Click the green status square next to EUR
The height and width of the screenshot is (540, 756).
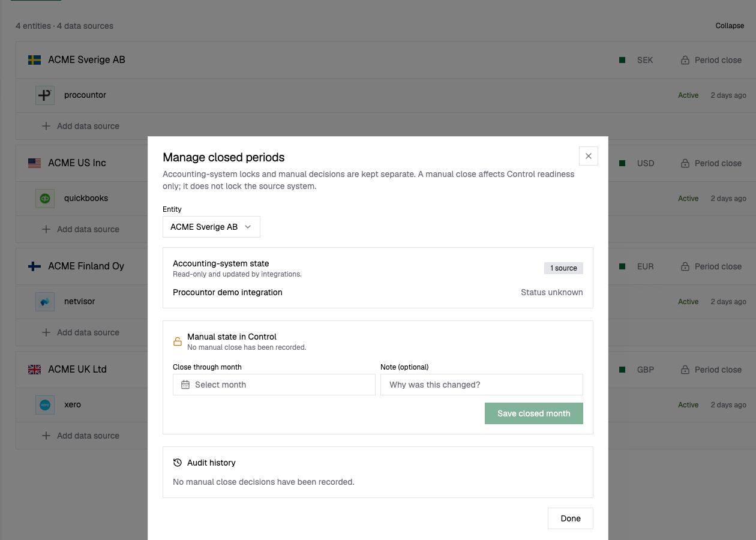pyautogui.click(x=622, y=266)
